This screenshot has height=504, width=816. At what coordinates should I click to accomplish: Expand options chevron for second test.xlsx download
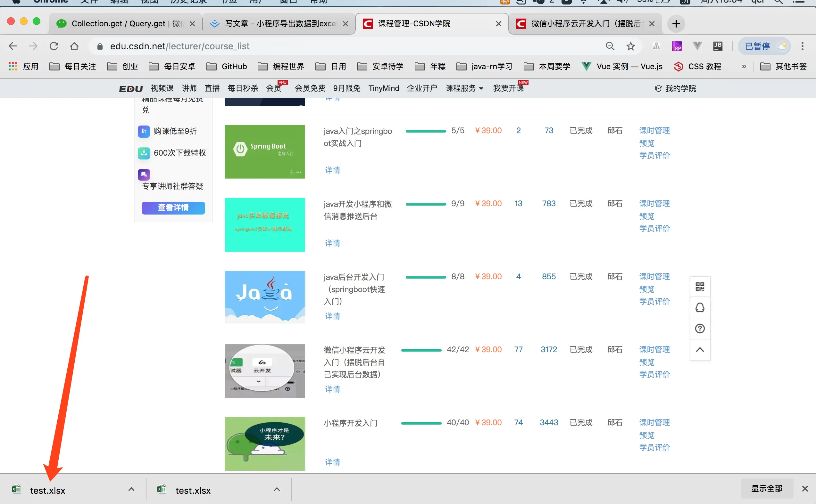[x=277, y=489]
